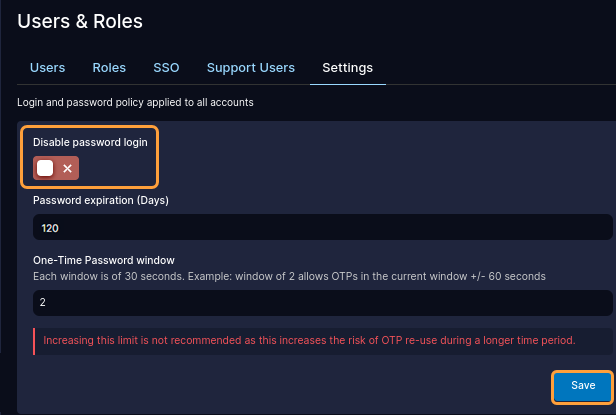Click the 120 value in the expiration field

point(50,228)
